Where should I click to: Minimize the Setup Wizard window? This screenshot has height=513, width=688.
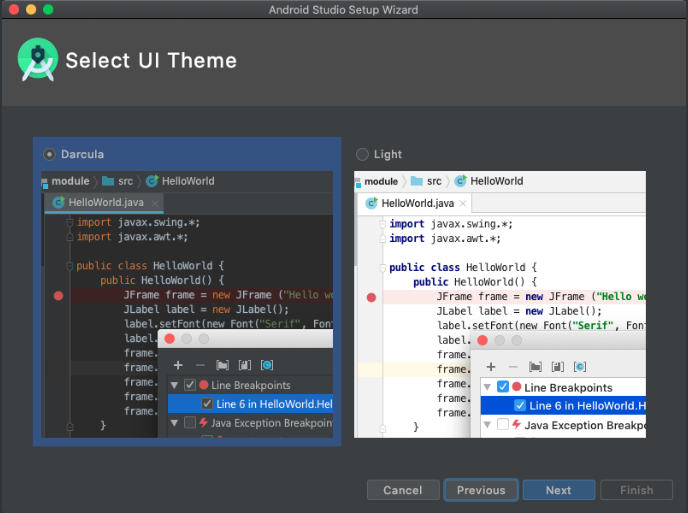coord(31,9)
